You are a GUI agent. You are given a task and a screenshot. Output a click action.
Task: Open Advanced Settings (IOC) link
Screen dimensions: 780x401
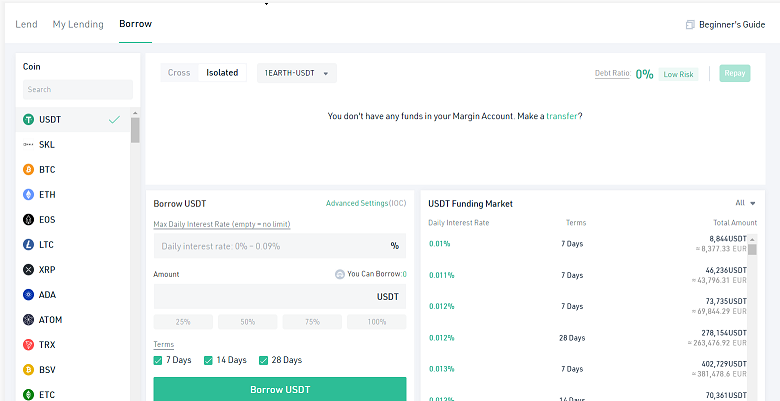366,203
